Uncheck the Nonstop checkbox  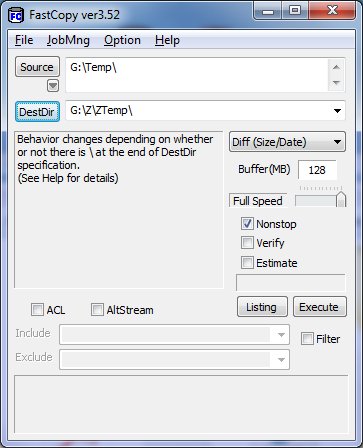click(247, 224)
